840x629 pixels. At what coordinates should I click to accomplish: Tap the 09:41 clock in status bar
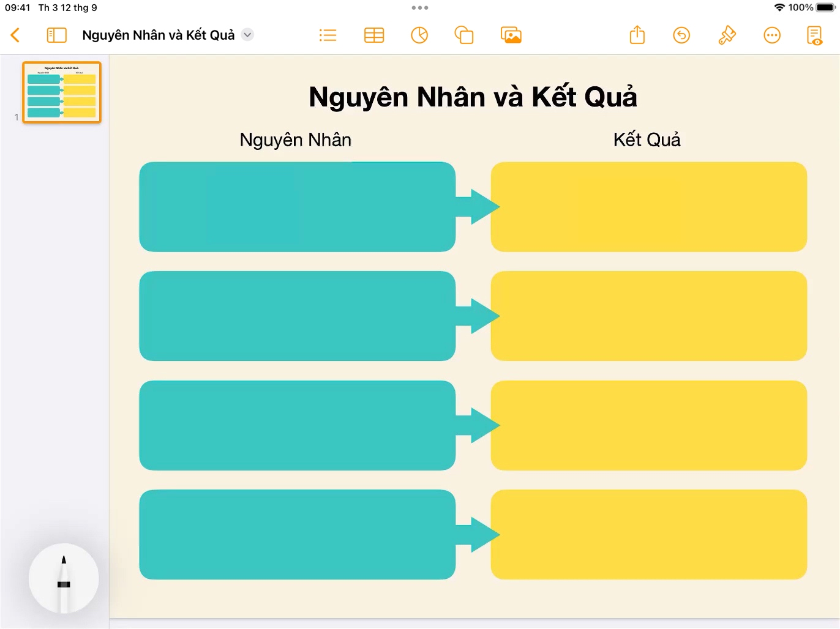click(17, 7)
